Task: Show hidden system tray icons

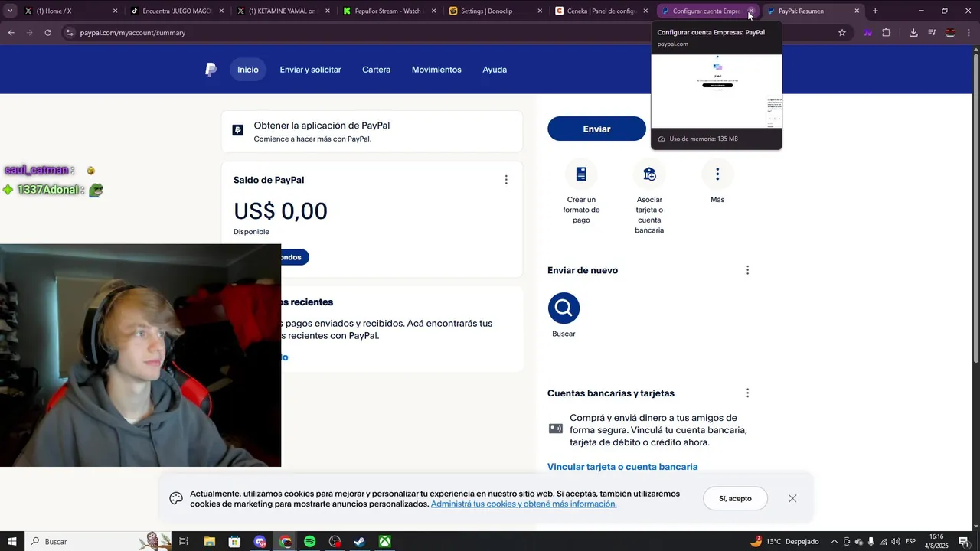Action: 835,541
